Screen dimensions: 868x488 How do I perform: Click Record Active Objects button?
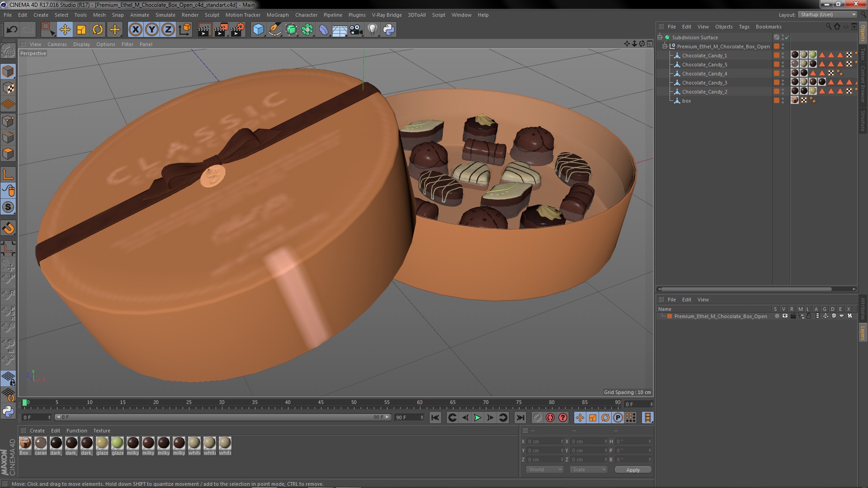[537, 418]
